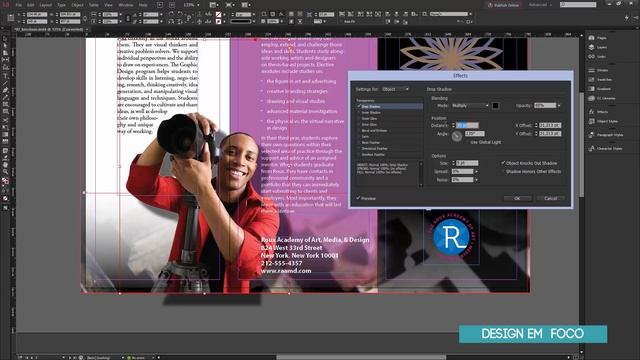Select the Pen tool in the toolbox
Viewport: 640px width, 360px height.
[5, 90]
